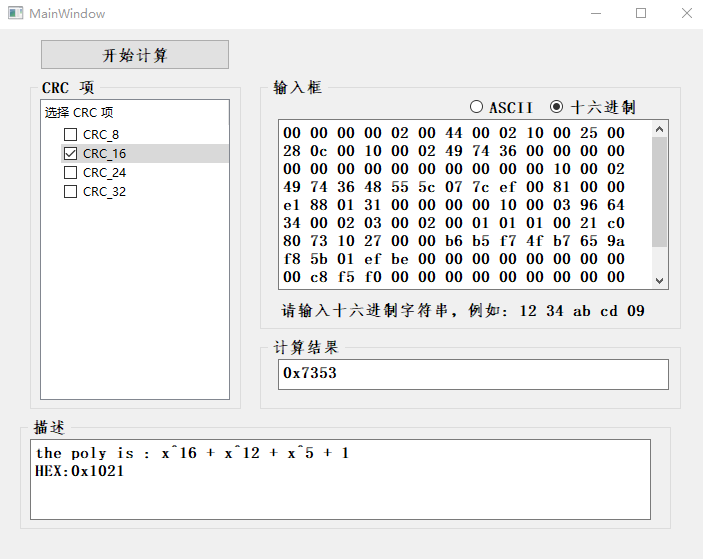Click the input box vertical scrollbar thumb
Viewport: 703px width, 559px height.
pyautogui.click(x=659, y=192)
